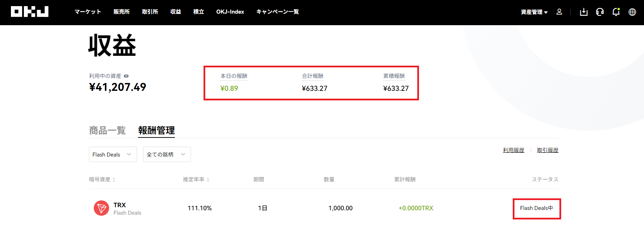Screen dimensions: 644x230
Task: Click the ステータス column header
Action: point(545,180)
